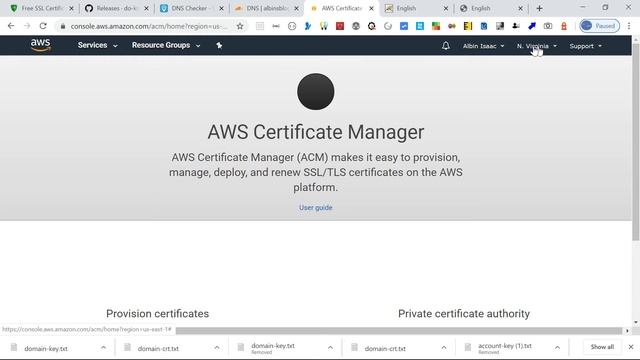Click the red padlock extension icon
640x360 pixels.
tap(564, 26)
